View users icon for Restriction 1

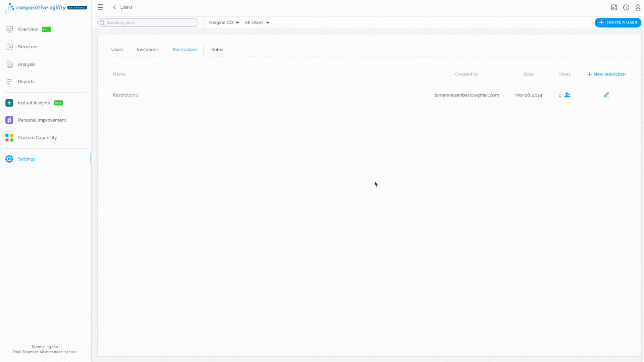567,95
